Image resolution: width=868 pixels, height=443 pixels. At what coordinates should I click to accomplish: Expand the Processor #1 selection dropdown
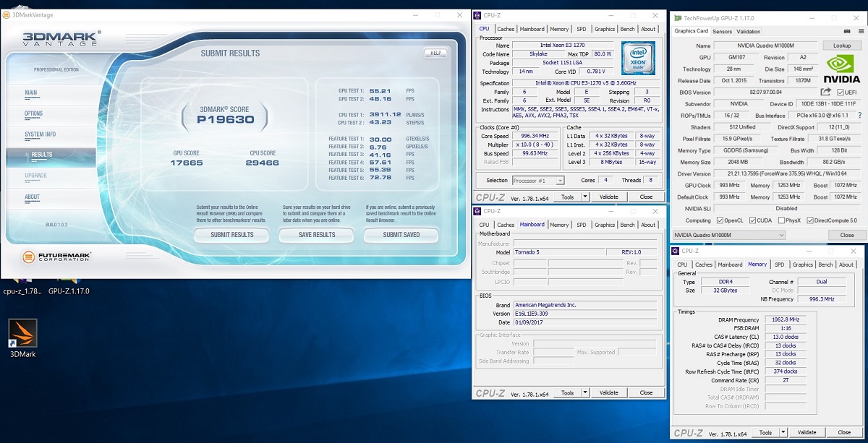pyautogui.click(x=539, y=181)
